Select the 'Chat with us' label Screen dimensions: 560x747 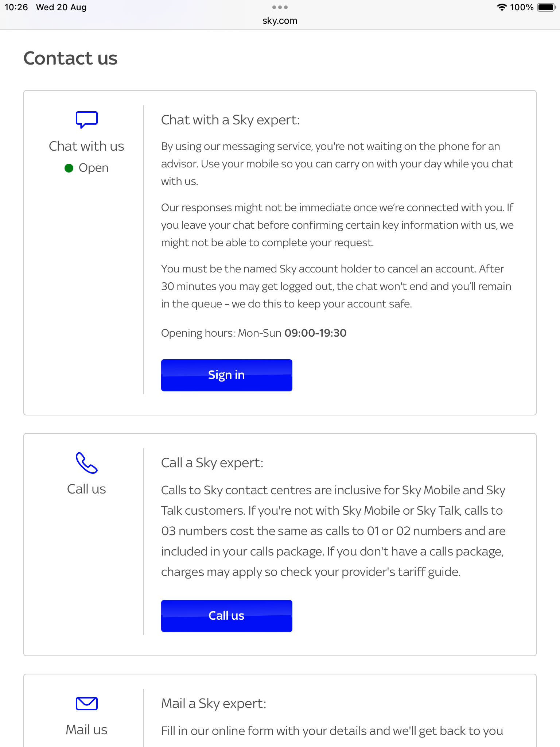point(86,146)
